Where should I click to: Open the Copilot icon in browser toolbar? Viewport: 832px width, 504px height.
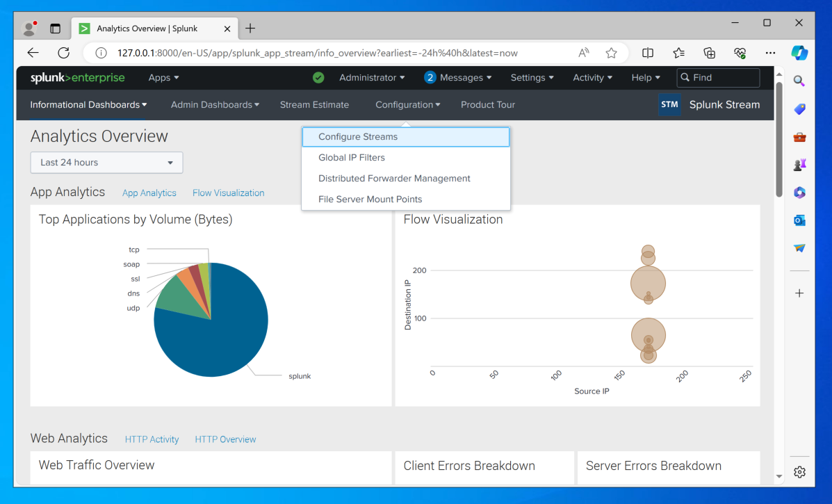coord(799,53)
